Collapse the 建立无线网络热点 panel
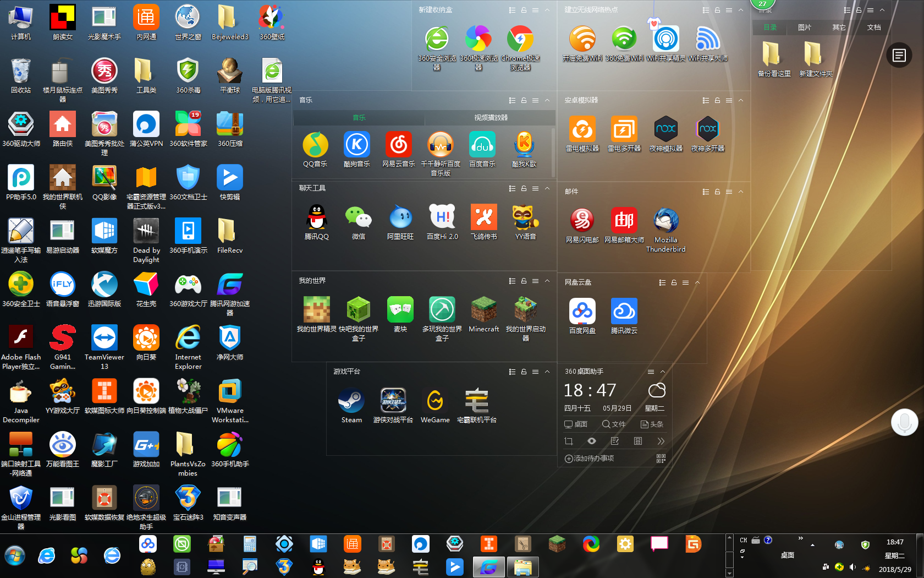This screenshot has height=578, width=924. point(741,10)
